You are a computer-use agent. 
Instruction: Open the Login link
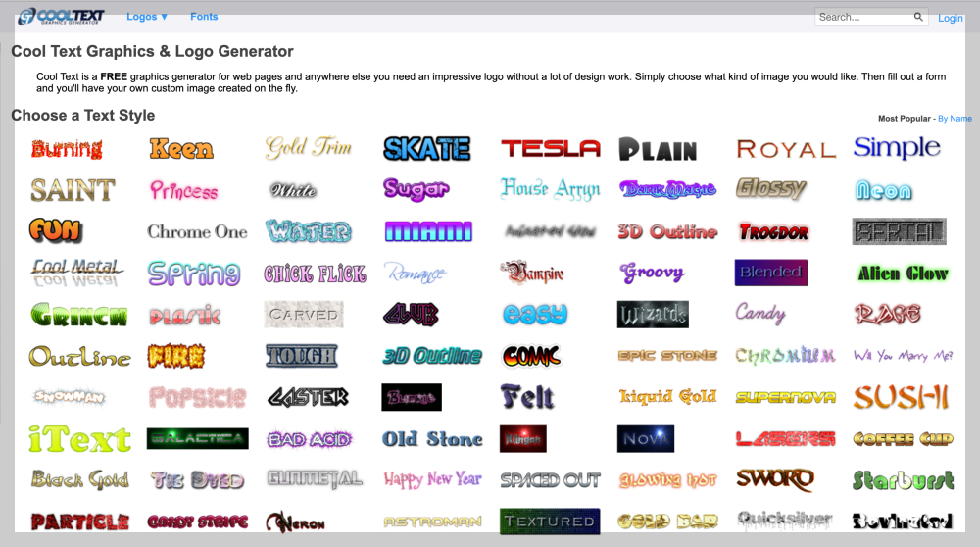950,18
